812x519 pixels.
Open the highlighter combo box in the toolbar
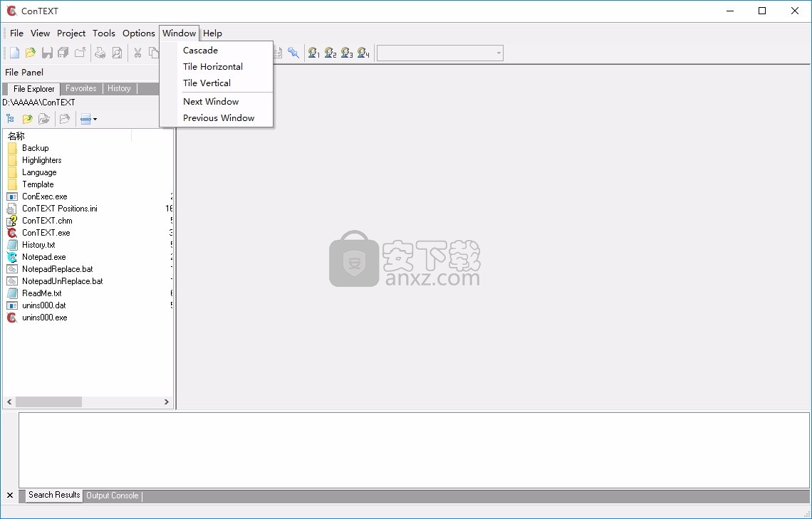[439, 53]
